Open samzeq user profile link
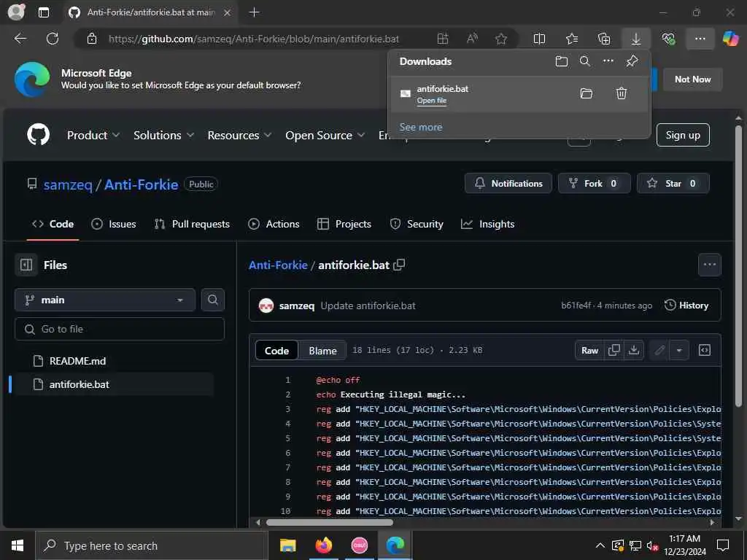 click(x=68, y=184)
